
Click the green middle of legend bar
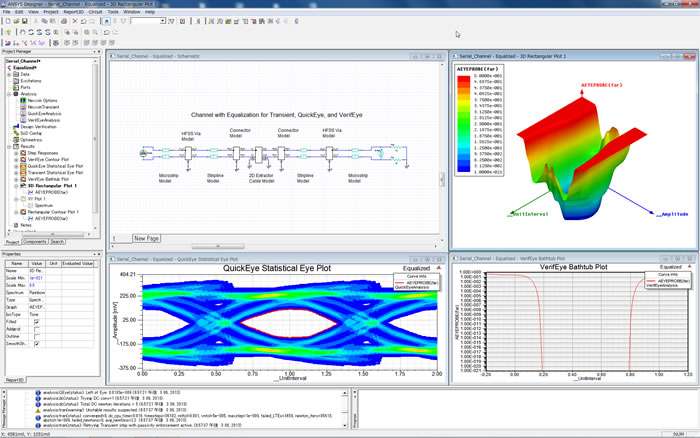coord(464,124)
